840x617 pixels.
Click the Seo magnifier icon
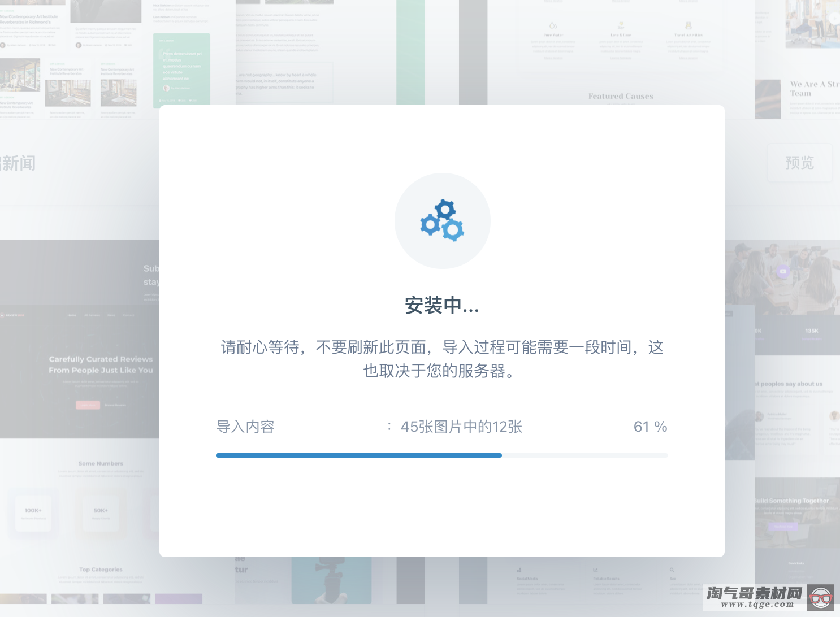tap(672, 570)
